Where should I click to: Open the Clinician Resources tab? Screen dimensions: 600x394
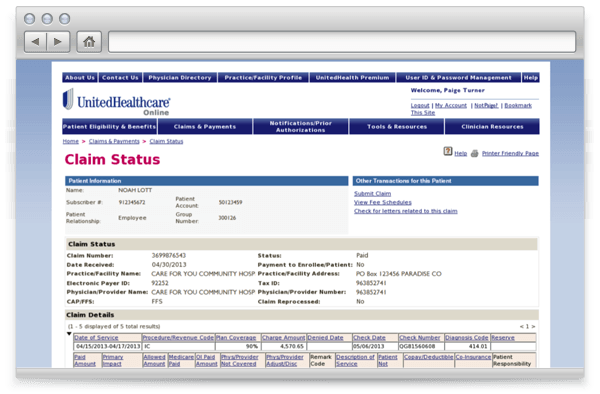coord(492,127)
